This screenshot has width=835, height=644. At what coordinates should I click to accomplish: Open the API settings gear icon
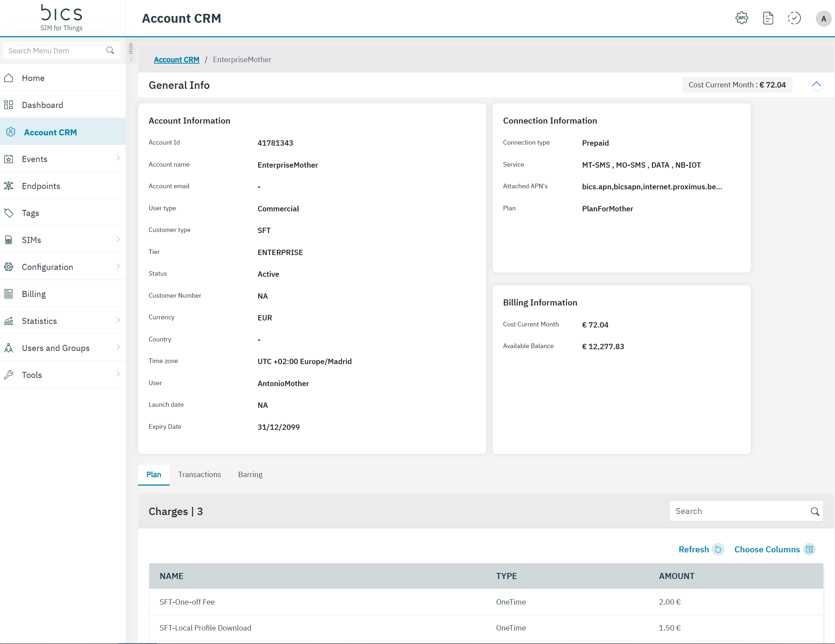742,18
